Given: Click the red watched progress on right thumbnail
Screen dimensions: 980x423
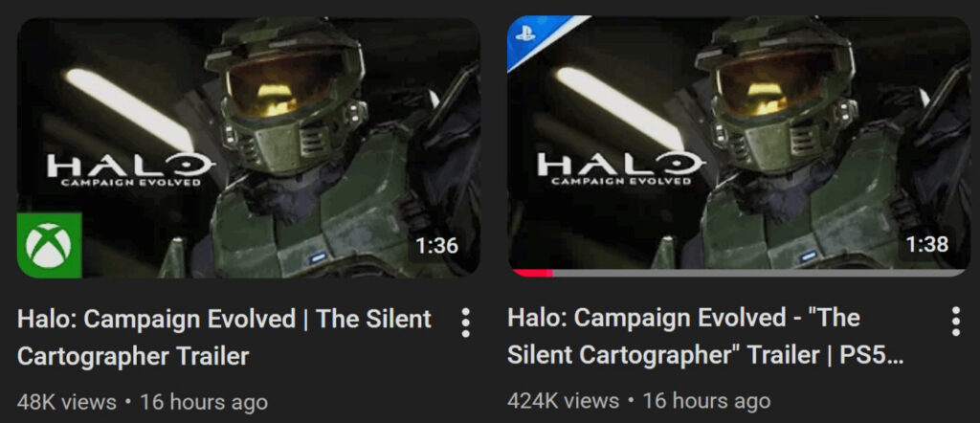Looking at the screenshot, I should pyautogui.click(x=532, y=273).
